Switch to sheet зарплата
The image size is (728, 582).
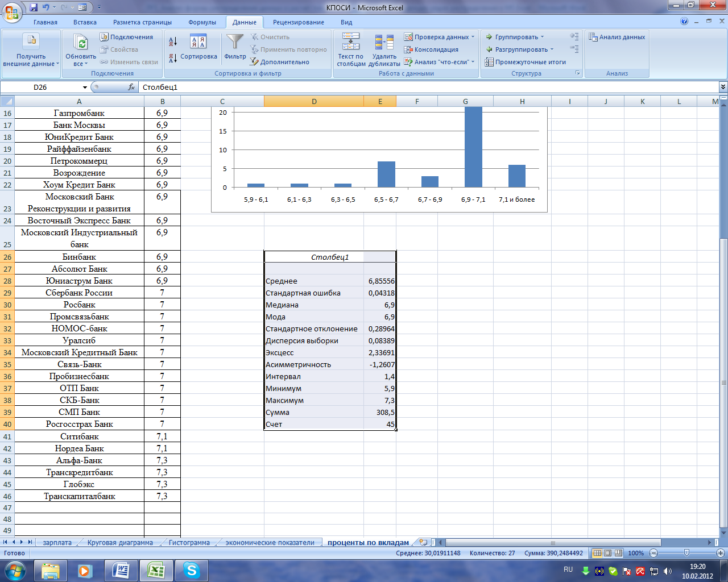(57, 542)
